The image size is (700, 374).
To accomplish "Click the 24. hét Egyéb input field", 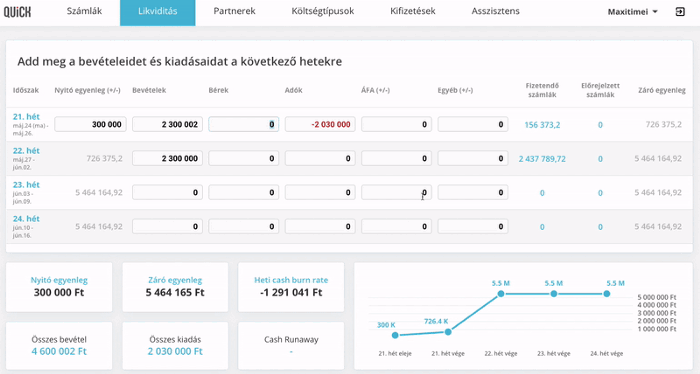I will pos(473,226).
